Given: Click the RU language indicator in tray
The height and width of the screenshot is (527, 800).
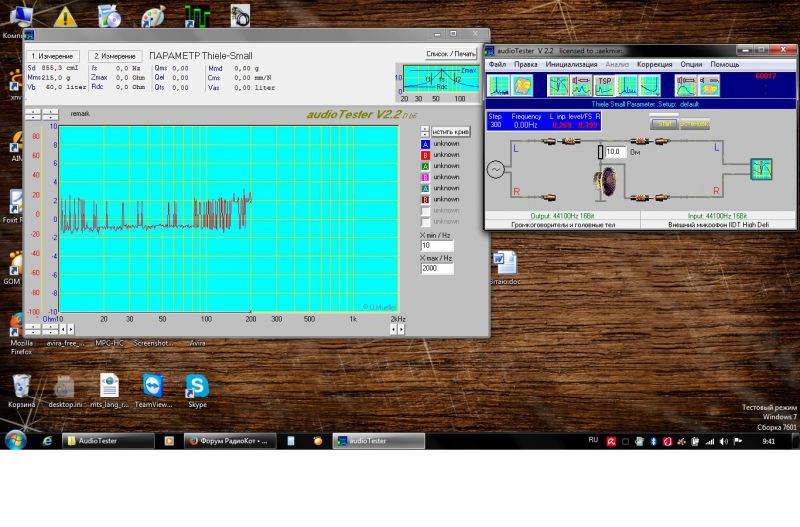Looking at the screenshot, I should coord(593,440).
